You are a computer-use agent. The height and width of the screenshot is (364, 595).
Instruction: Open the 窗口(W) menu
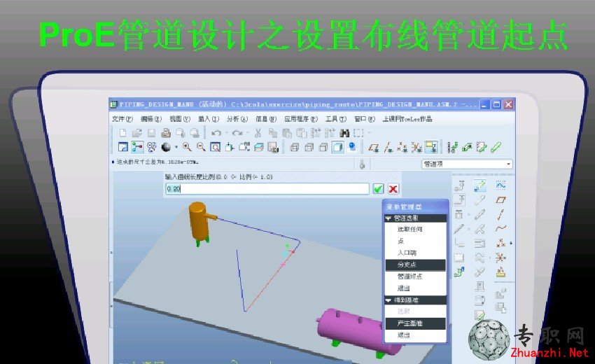[364, 119]
